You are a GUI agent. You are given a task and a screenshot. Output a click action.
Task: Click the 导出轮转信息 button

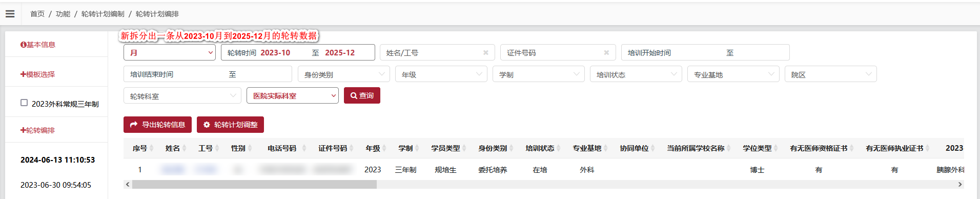[157, 125]
